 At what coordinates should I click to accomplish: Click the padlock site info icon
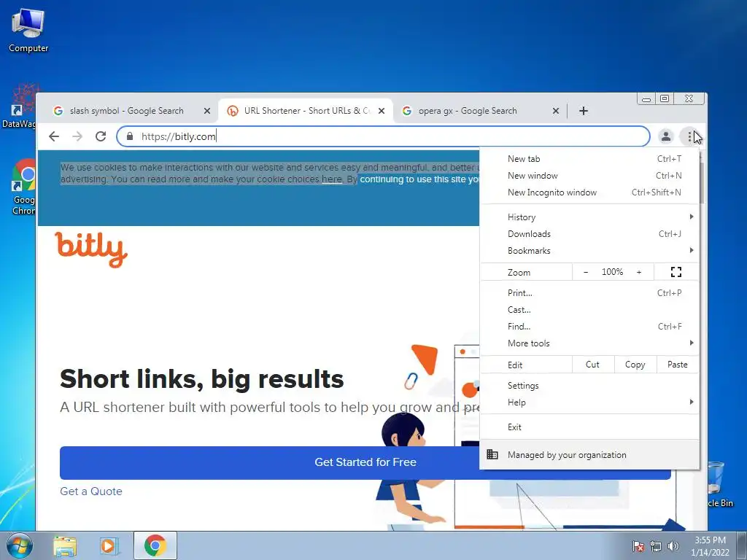(130, 136)
